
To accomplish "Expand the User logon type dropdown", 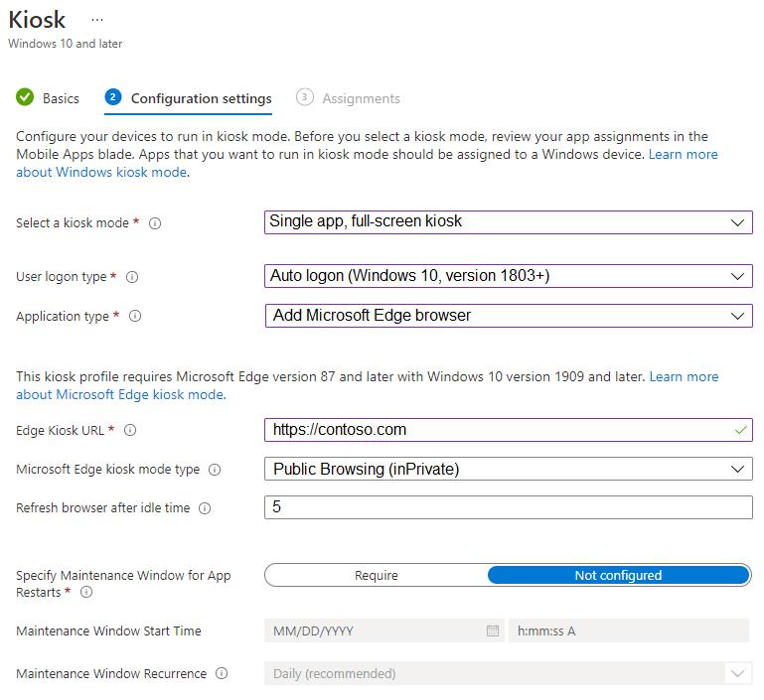I will pyautogui.click(x=508, y=276).
